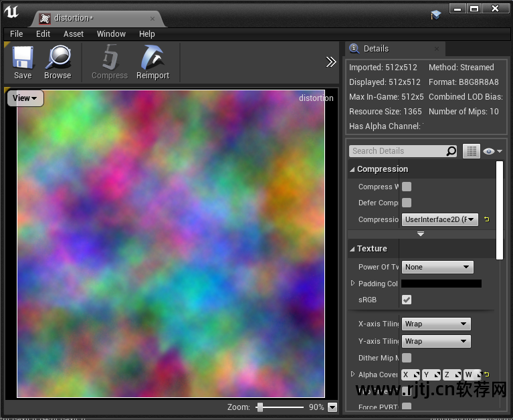Click the 'Displayed: 512x512' info text
Image resolution: width=513 pixels, height=420 pixels.
pos(385,82)
